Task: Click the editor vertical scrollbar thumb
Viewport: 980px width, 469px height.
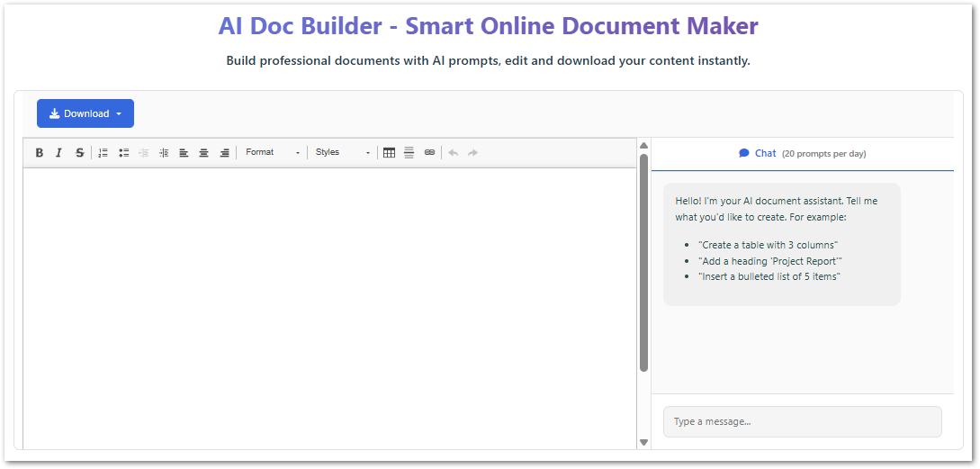Action: pos(643,263)
